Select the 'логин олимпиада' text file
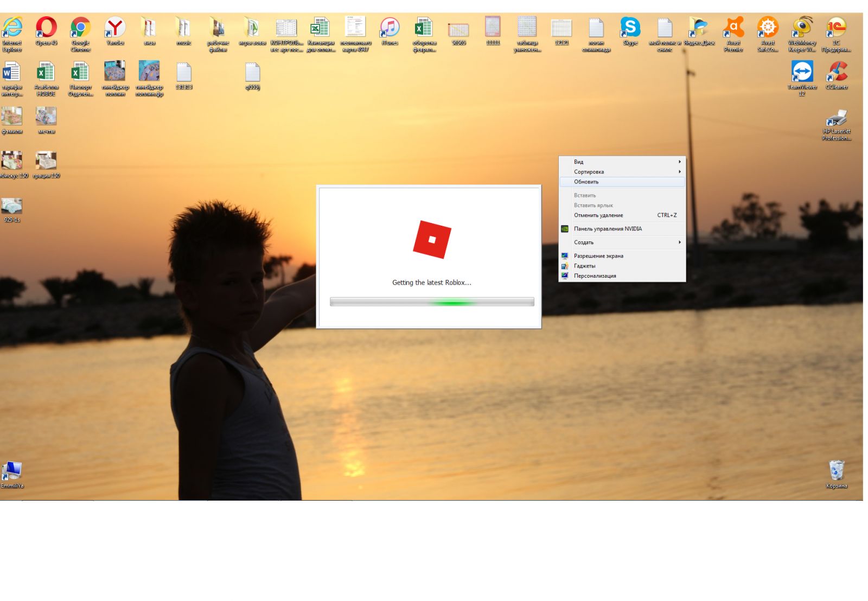Viewport: 868px width, 601px height. (596, 34)
